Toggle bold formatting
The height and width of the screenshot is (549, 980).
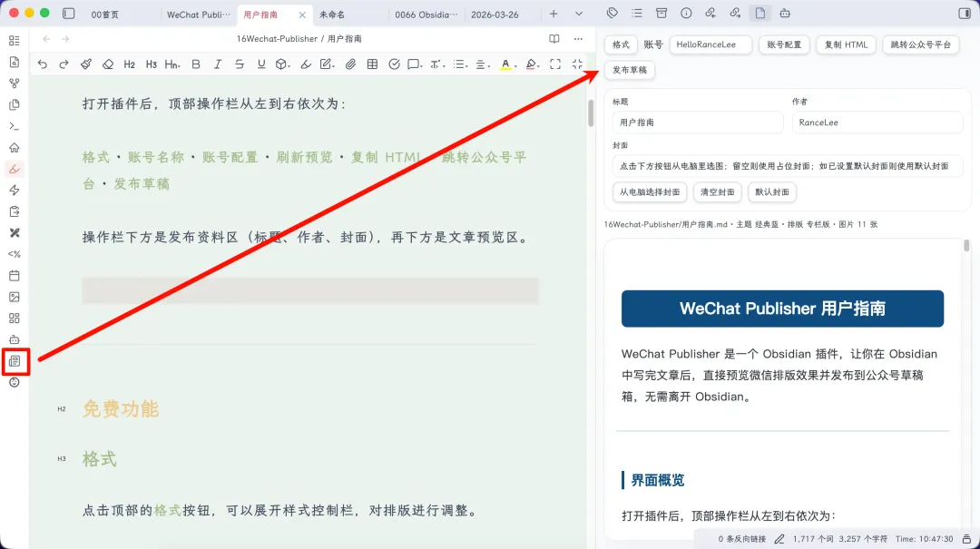pos(196,64)
